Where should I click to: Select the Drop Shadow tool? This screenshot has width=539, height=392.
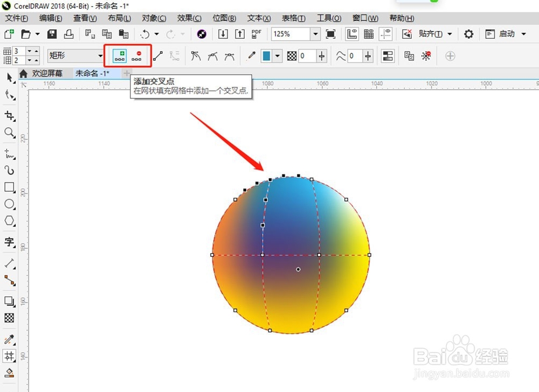click(10, 302)
